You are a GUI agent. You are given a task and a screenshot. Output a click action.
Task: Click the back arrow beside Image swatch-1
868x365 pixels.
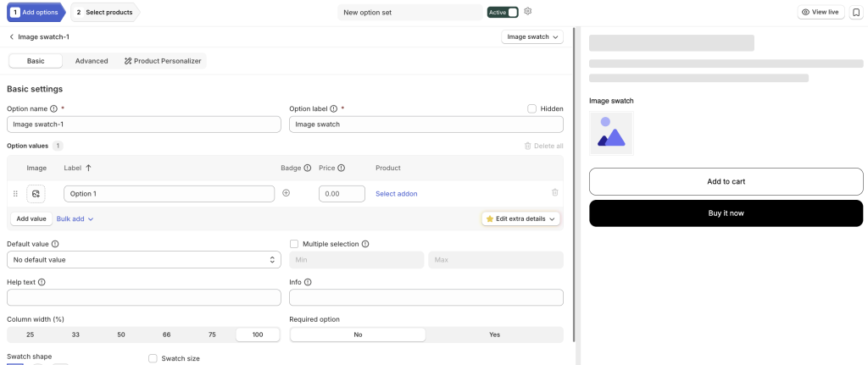point(12,36)
